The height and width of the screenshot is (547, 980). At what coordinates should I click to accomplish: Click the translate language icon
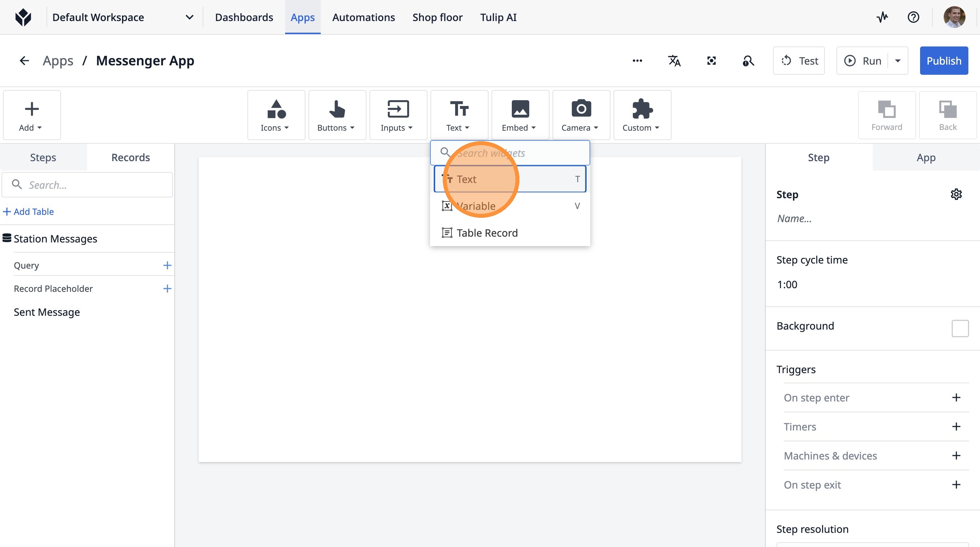[x=674, y=61]
